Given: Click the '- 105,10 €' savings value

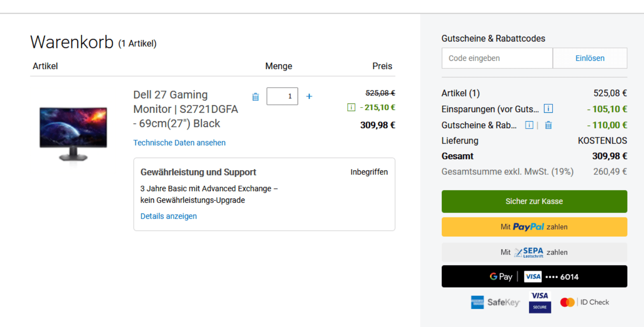Looking at the screenshot, I should (607, 109).
